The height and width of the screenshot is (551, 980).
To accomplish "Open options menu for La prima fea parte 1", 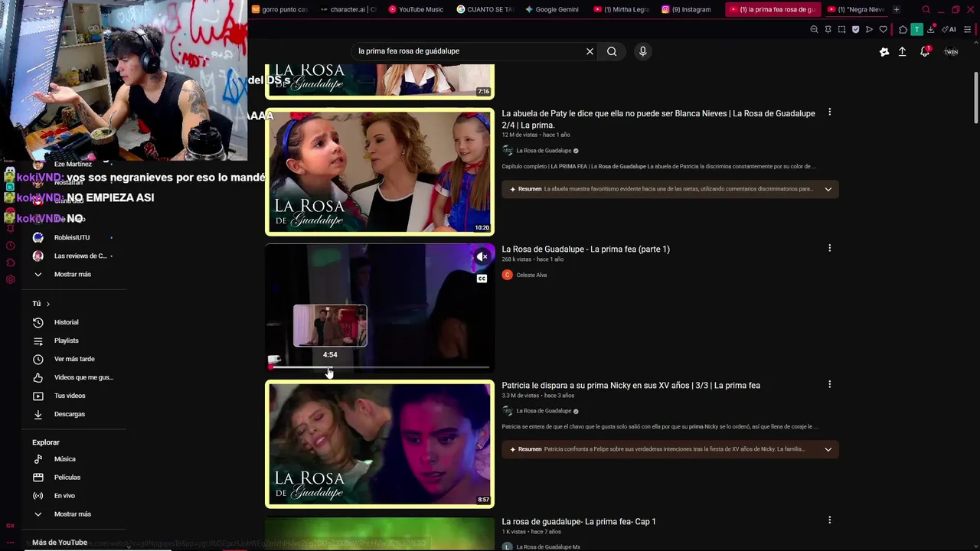I will pyautogui.click(x=829, y=248).
